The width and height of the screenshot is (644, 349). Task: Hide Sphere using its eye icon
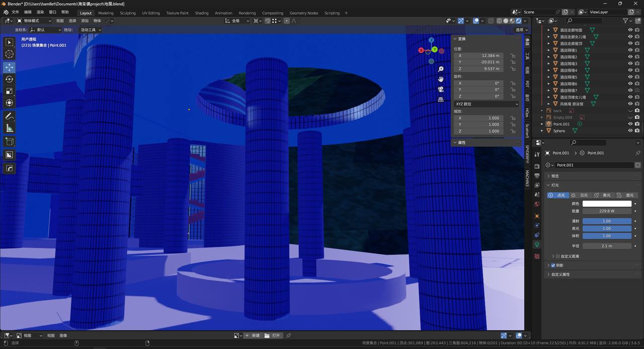630,131
